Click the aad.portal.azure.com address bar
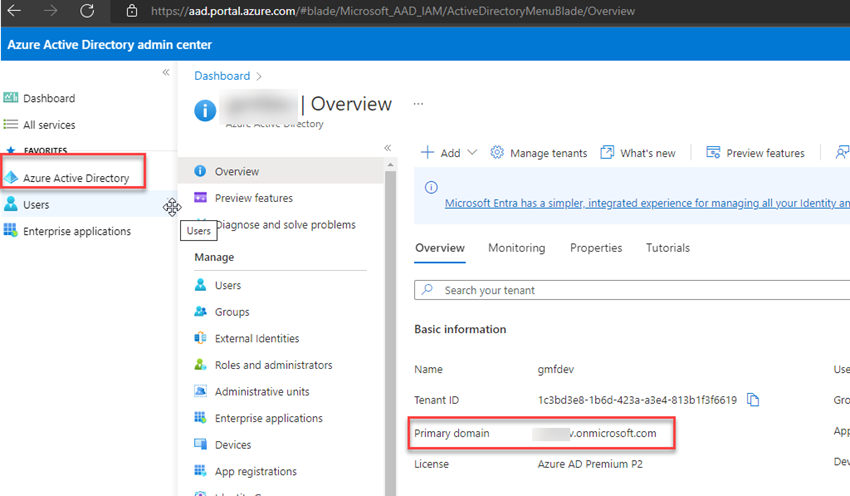This screenshot has width=850, height=496. (x=392, y=11)
